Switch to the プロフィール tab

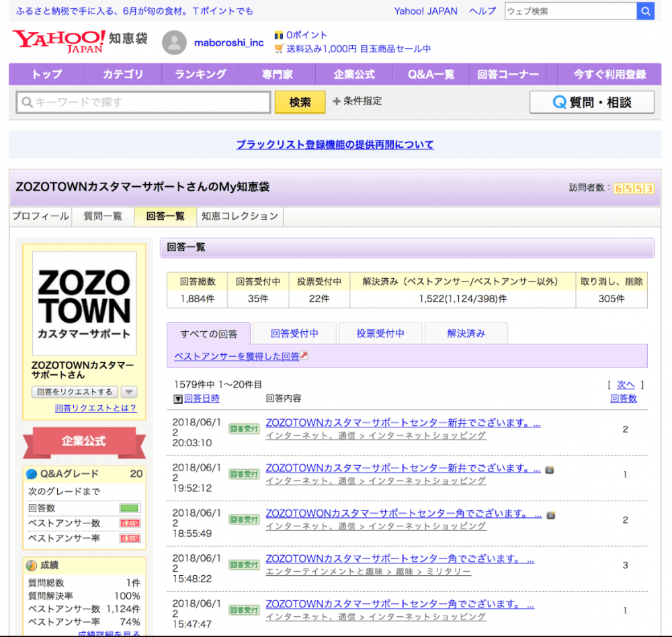click(x=41, y=216)
